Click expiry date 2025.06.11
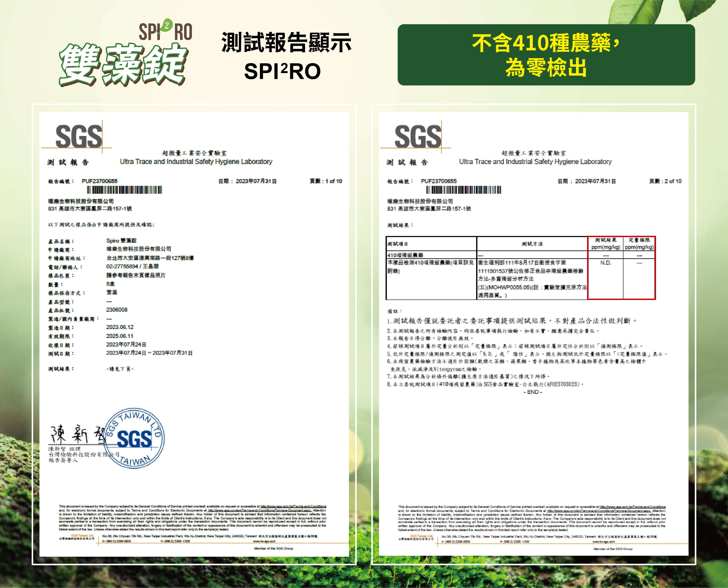 pos(120,336)
